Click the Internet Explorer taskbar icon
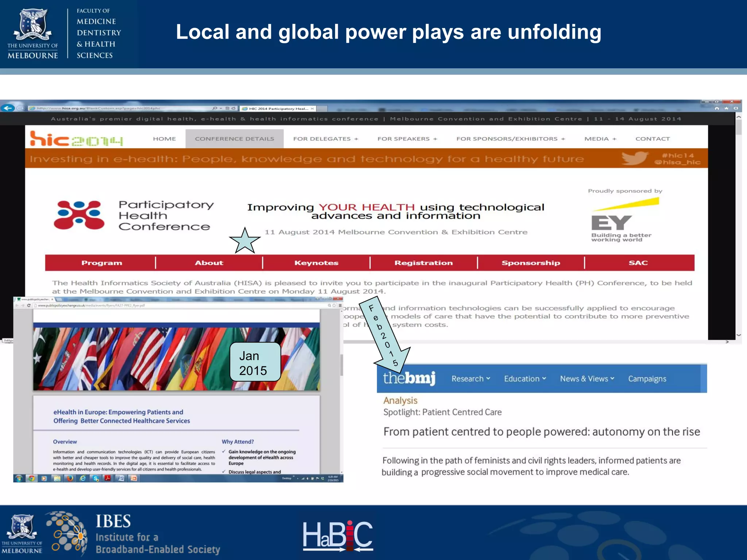 coord(82,478)
